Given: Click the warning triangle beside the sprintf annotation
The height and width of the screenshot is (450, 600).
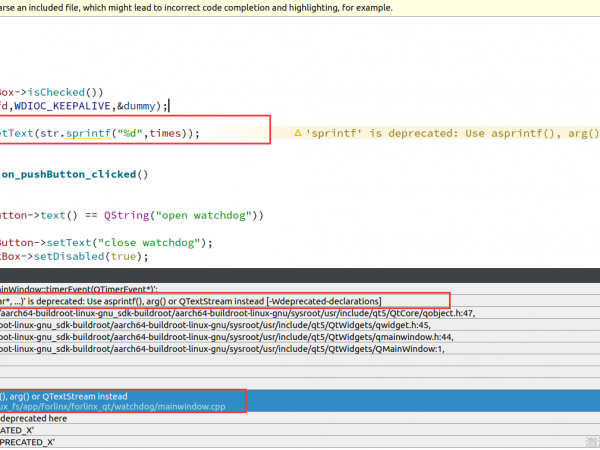Looking at the screenshot, I should click(x=297, y=133).
